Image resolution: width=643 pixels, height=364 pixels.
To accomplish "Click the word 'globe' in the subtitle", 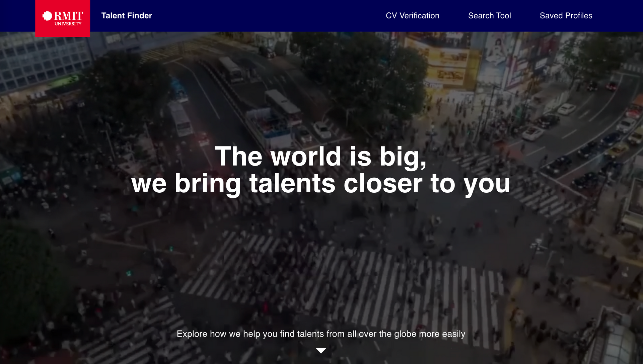I will pyautogui.click(x=405, y=334).
